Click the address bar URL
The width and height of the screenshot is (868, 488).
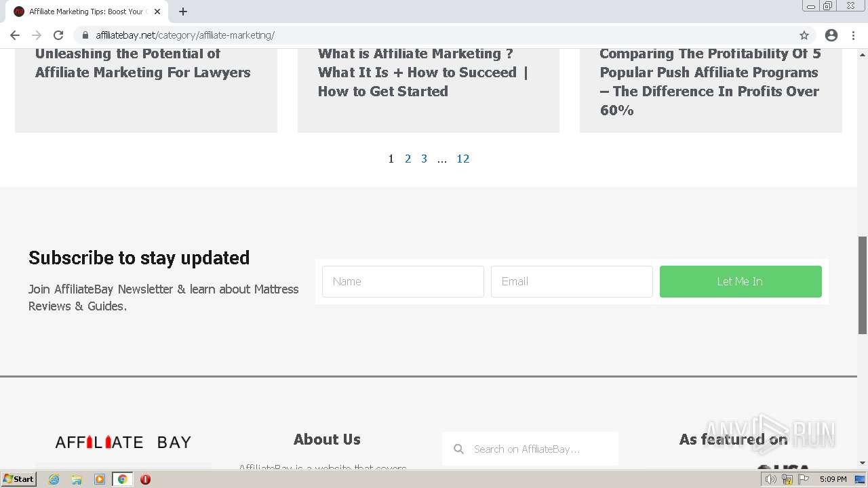pos(185,35)
